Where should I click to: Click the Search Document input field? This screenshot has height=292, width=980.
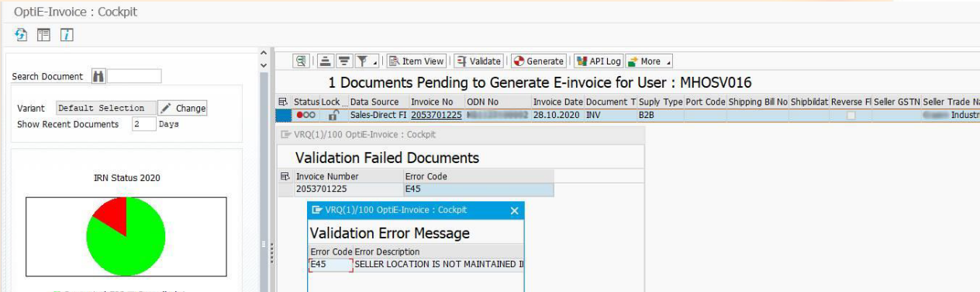point(134,76)
